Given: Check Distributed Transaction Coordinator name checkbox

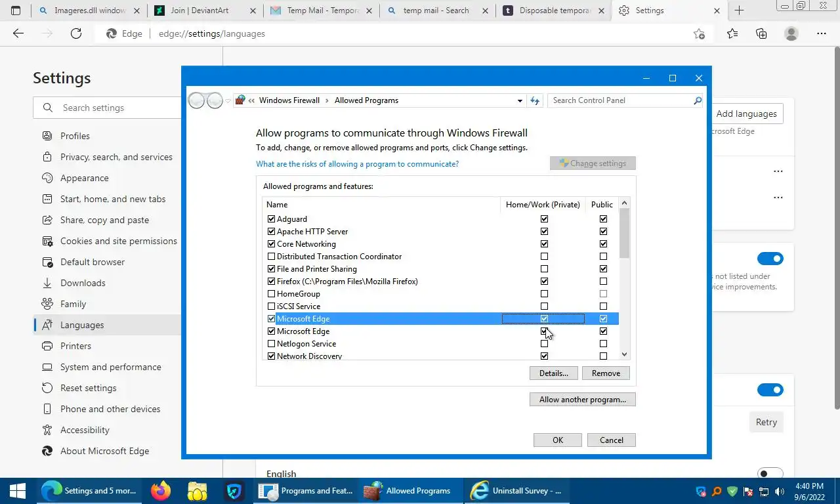Looking at the screenshot, I should (271, 257).
